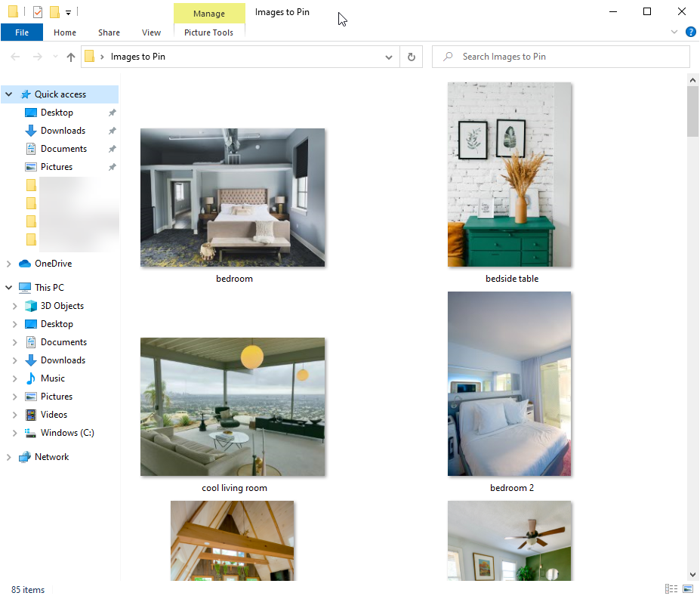Open pinned Downloads under Quick access
The width and height of the screenshot is (700, 599).
pyautogui.click(x=63, y=131)
